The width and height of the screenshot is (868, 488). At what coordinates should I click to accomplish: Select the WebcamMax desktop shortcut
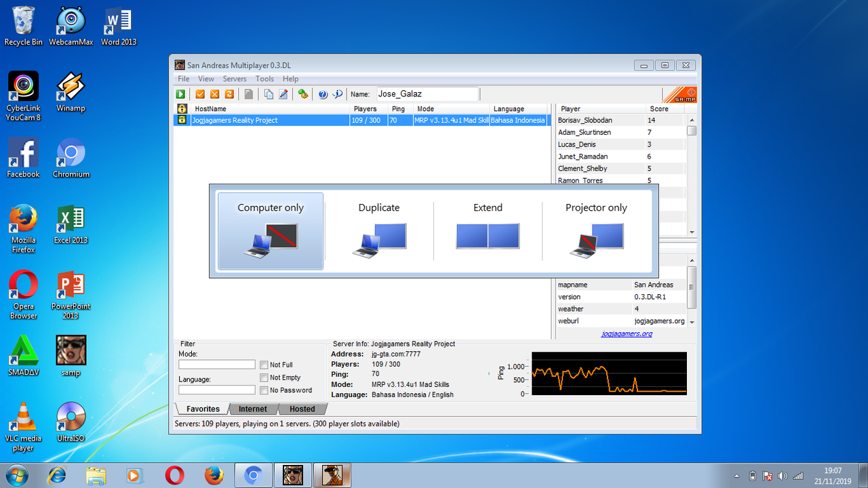point(71,26)
